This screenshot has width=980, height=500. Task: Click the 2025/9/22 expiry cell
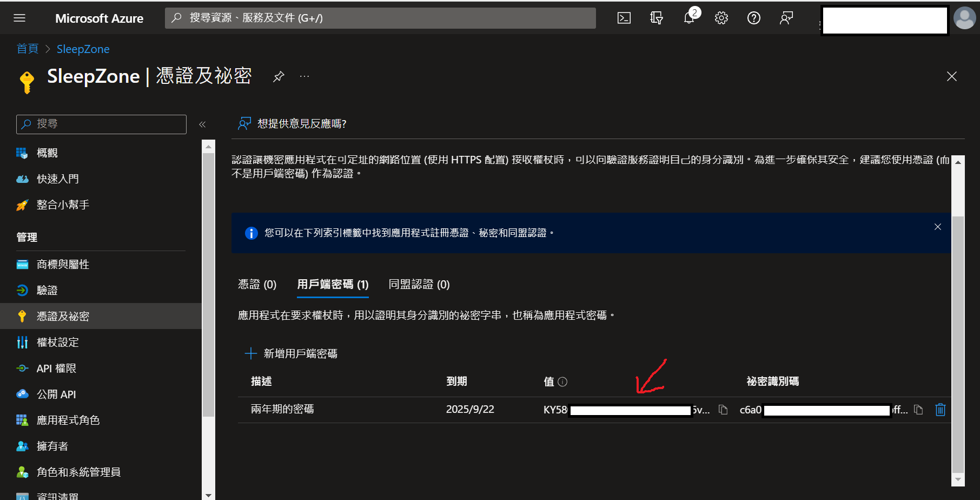(470, 410)
